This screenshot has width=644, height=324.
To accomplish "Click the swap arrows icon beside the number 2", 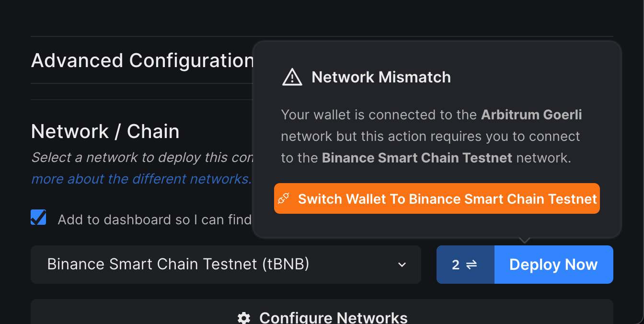I will coord(471,264).
